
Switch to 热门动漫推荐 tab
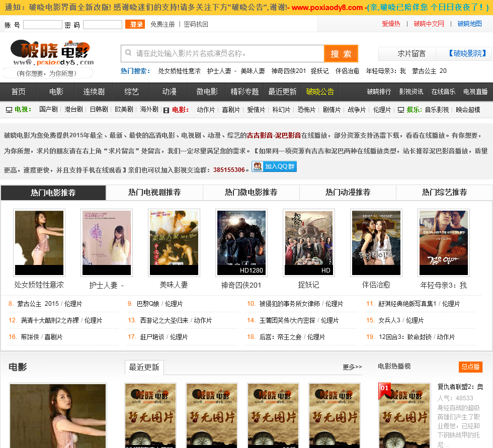(348, 193)
